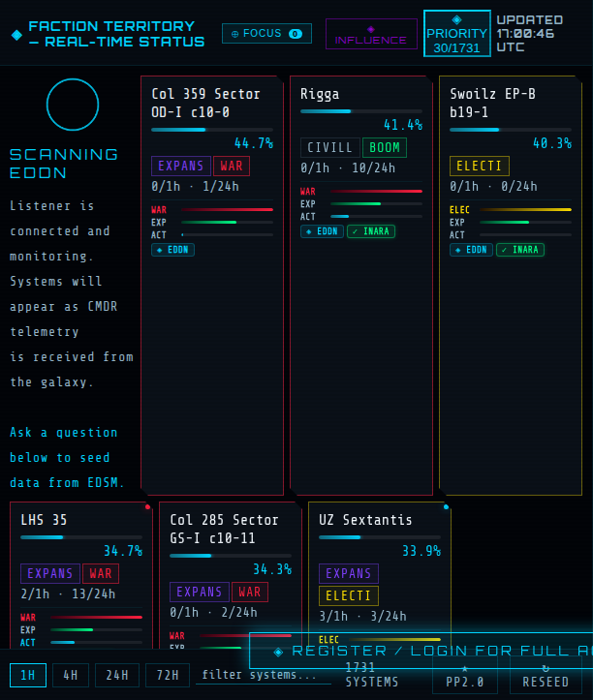The image size is (593, 700).
Task: Click the 34.7% influence value on LHS 35
Action: pos(123,551)
